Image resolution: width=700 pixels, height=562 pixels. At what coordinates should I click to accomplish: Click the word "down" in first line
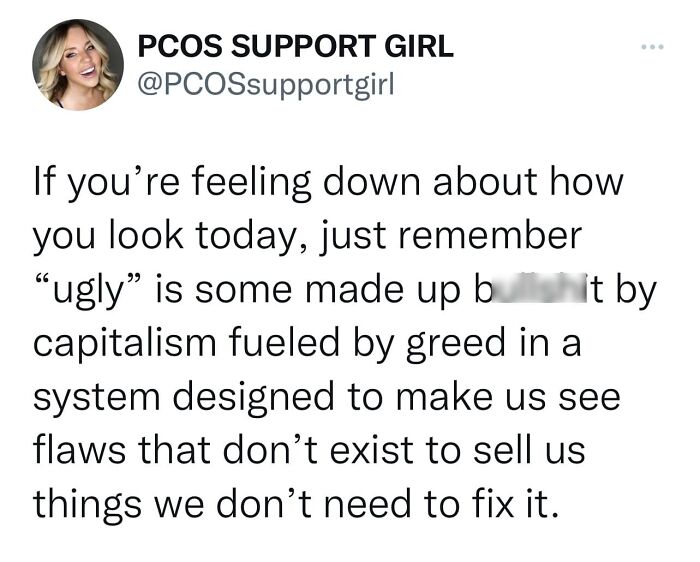pyautogui.click(x=372, y=182)
